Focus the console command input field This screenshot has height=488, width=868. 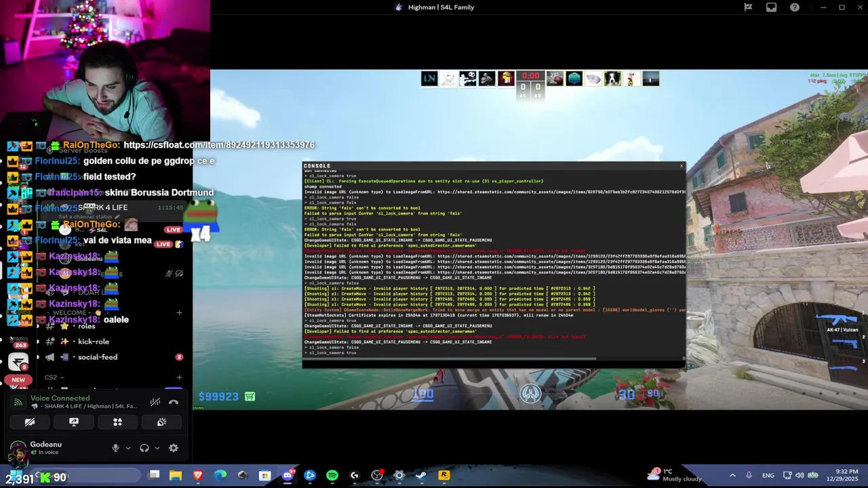494,364
